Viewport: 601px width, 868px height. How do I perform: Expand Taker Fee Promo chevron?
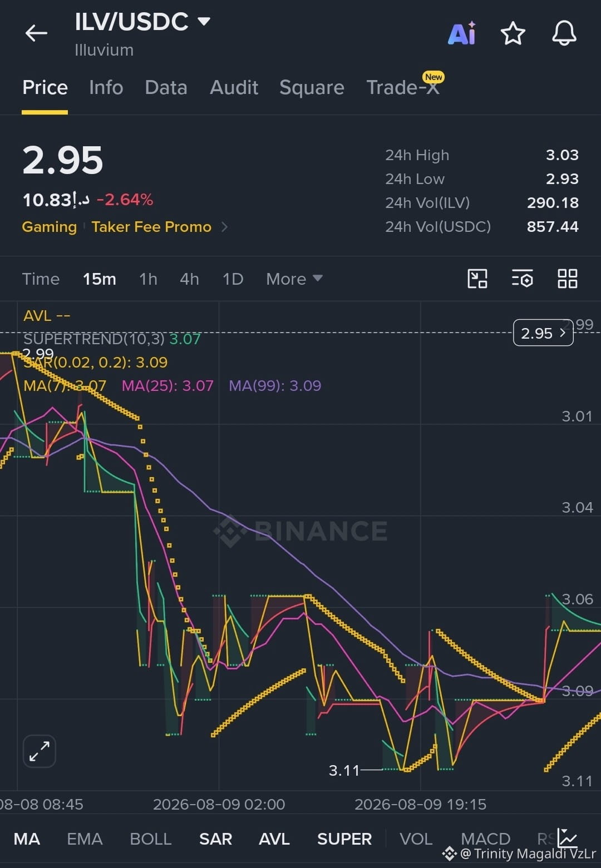[224, 227]
